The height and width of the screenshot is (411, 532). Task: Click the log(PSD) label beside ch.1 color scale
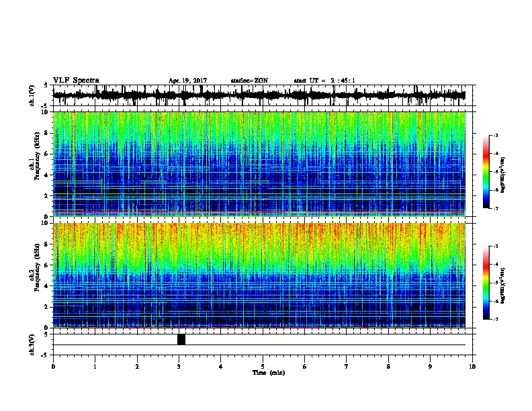(503, 175)
